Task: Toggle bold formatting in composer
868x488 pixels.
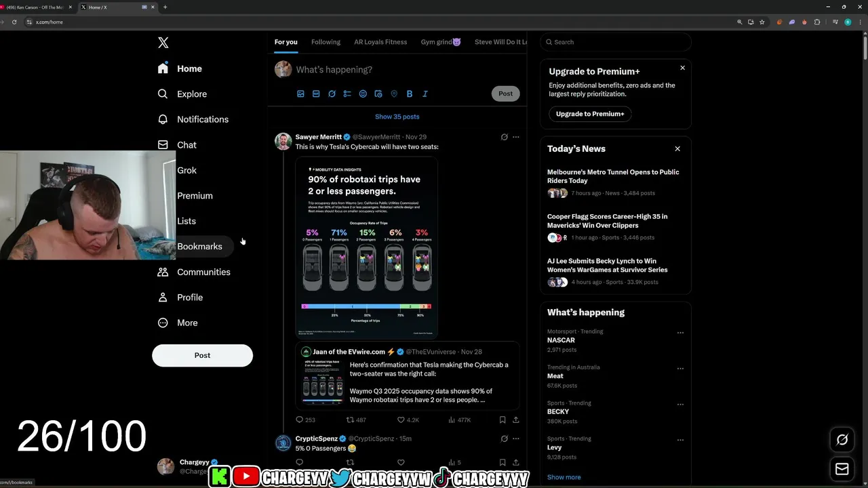Action: [x=410, y=94]
